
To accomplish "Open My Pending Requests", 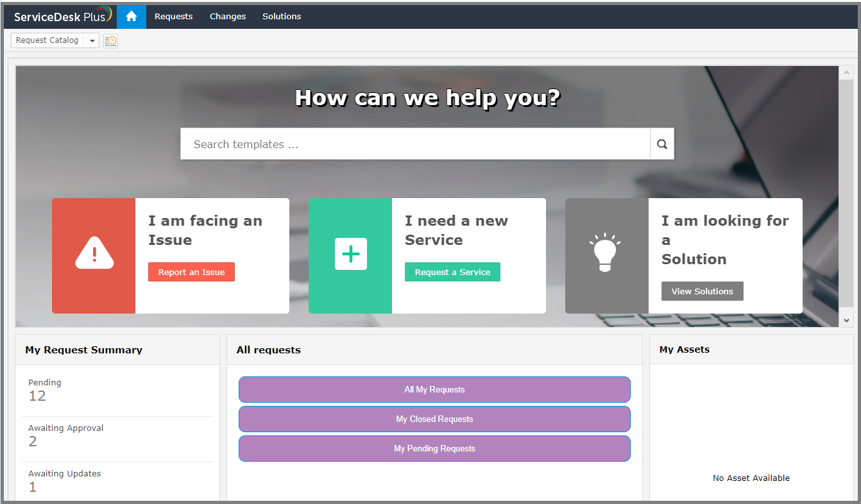I will coord(434,448).
